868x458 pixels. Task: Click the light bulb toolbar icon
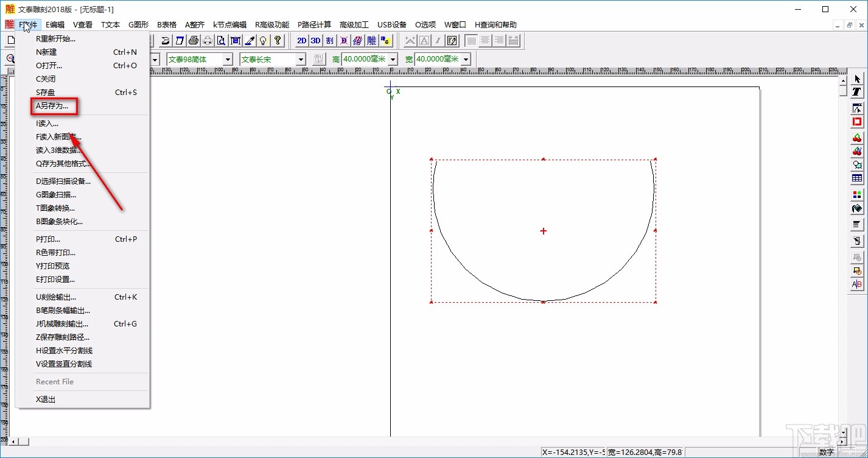click(263, 41)
